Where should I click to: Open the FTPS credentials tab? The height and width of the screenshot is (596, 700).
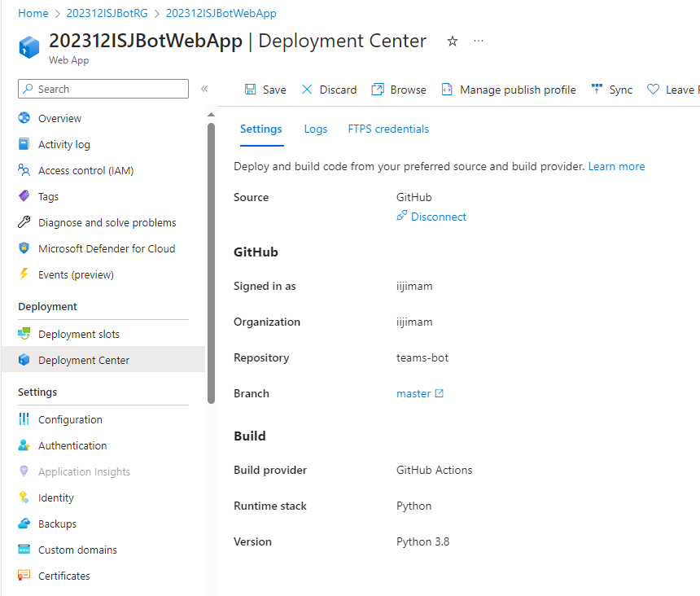[x=388, y=129]
